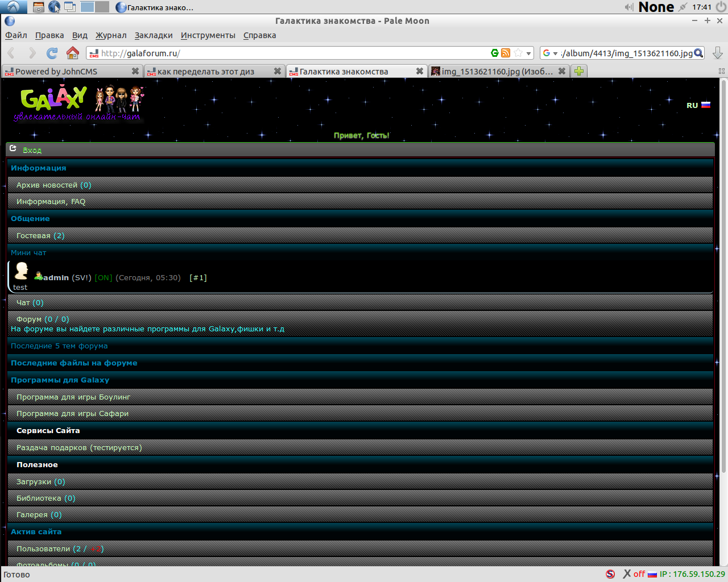Click the system volume speaker icon
The height and width of the screenshot is (582, 728).
(x=628, y=7)
